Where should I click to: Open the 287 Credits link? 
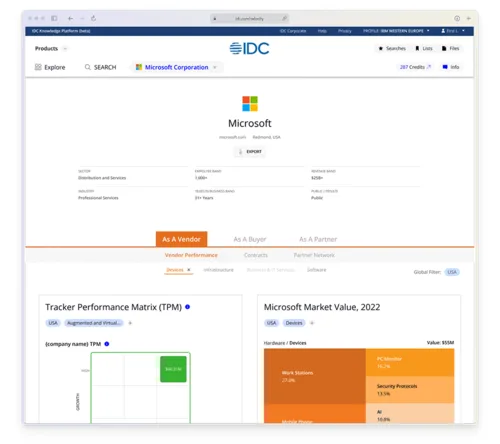pos(415,67)
